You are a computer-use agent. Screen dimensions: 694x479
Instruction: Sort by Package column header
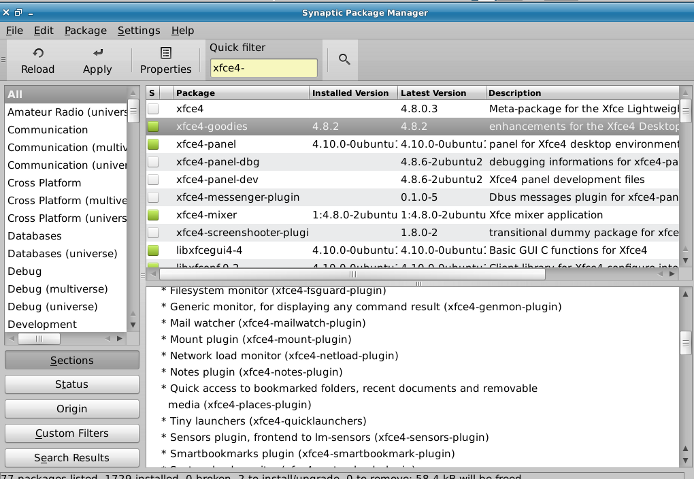click(x=240, y=93)
